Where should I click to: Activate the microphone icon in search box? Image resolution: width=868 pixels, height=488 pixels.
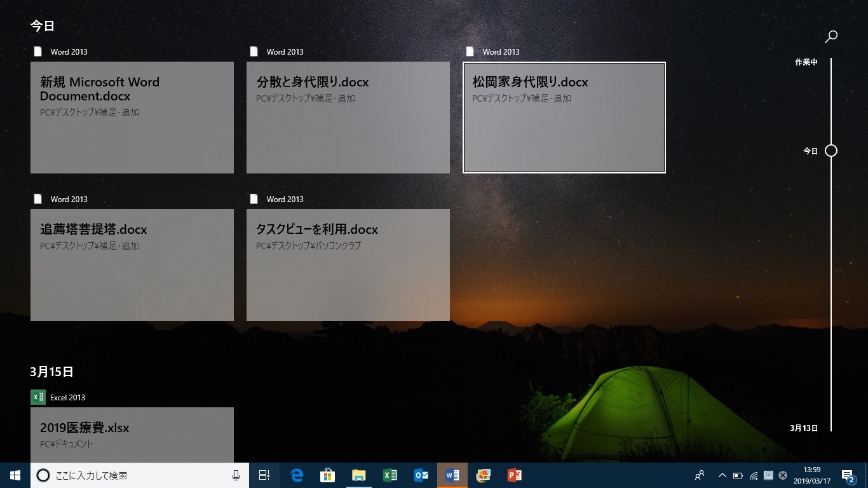[236, 475]
